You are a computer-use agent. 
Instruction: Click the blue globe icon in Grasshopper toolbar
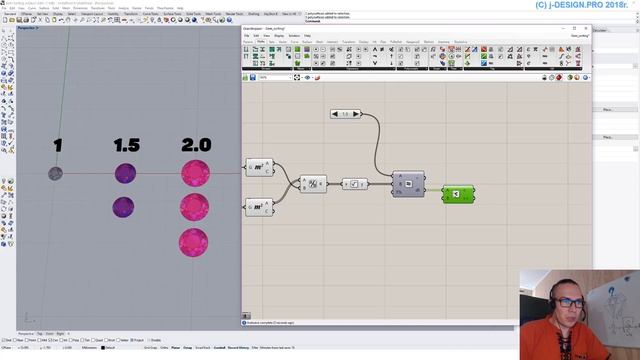[x=585, y=77]
